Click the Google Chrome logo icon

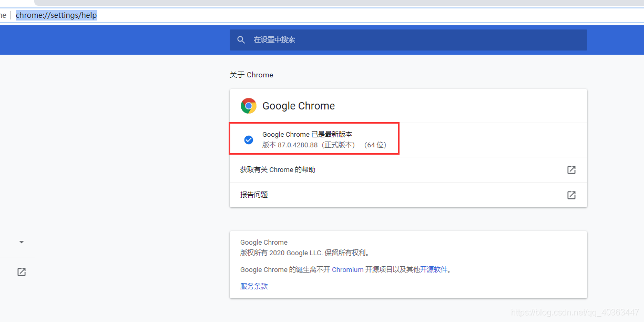point(249,106)
